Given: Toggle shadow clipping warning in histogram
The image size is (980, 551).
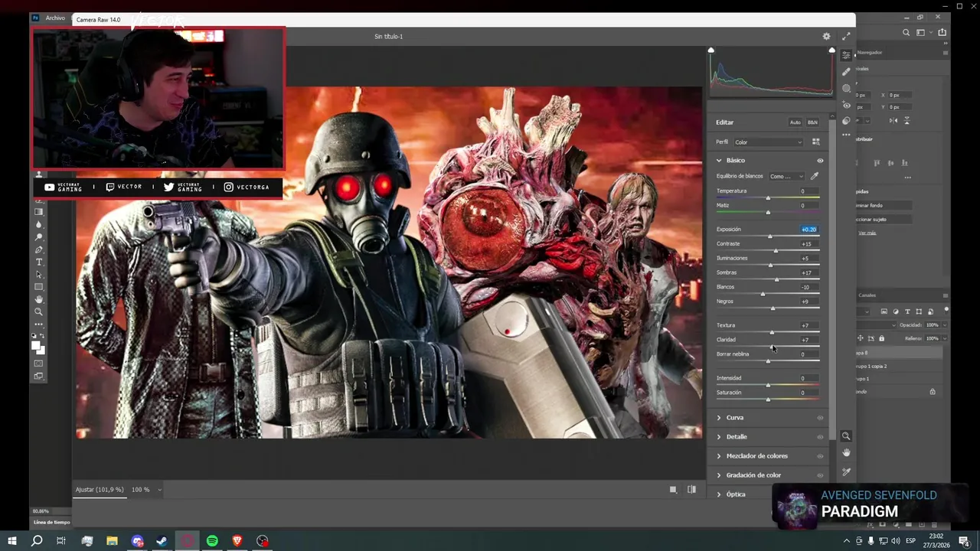Looking at the screenshot, I should (711, 51).
